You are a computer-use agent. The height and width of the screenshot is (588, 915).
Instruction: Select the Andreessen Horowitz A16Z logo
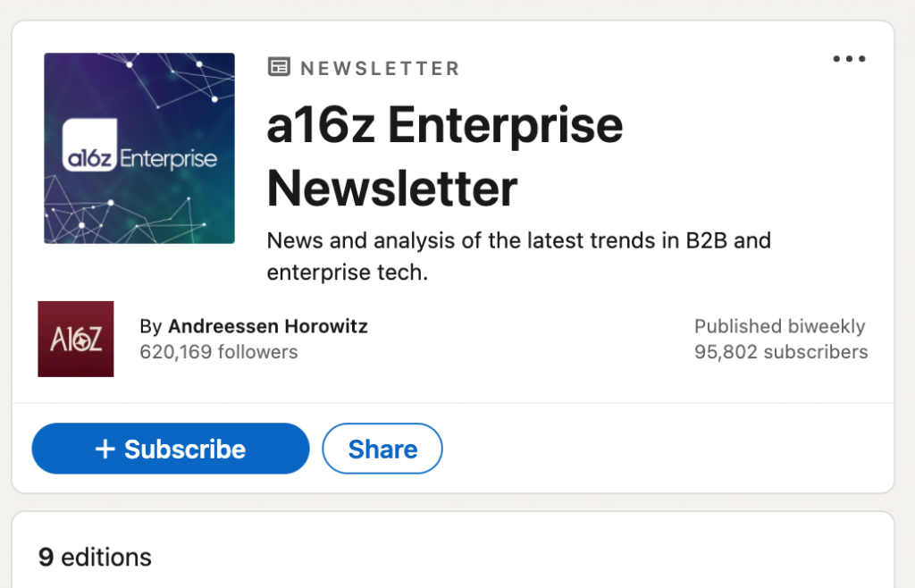[x=76, y=339]
